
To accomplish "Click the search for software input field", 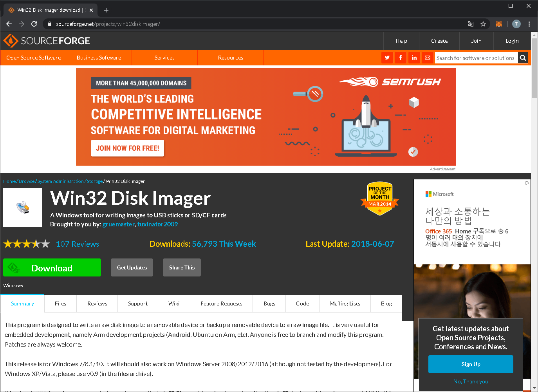I will click(476, 58).
